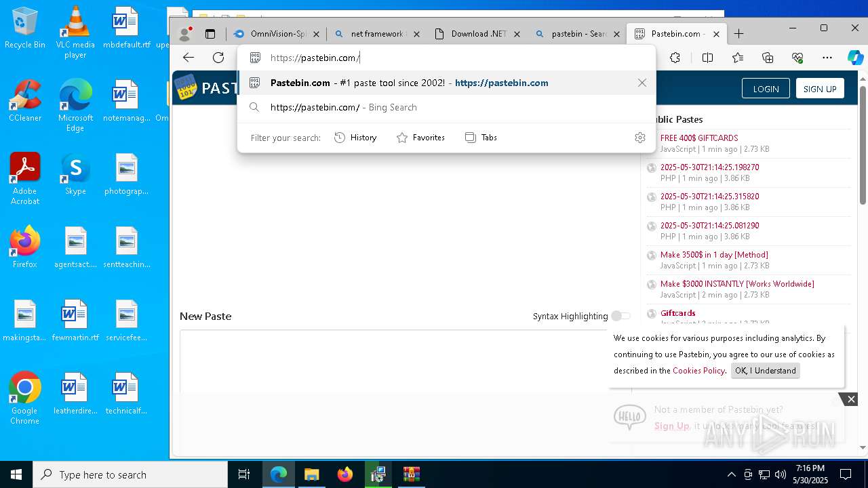
Task: Switch to the Download .NET tab
Action: click(477, 34)
